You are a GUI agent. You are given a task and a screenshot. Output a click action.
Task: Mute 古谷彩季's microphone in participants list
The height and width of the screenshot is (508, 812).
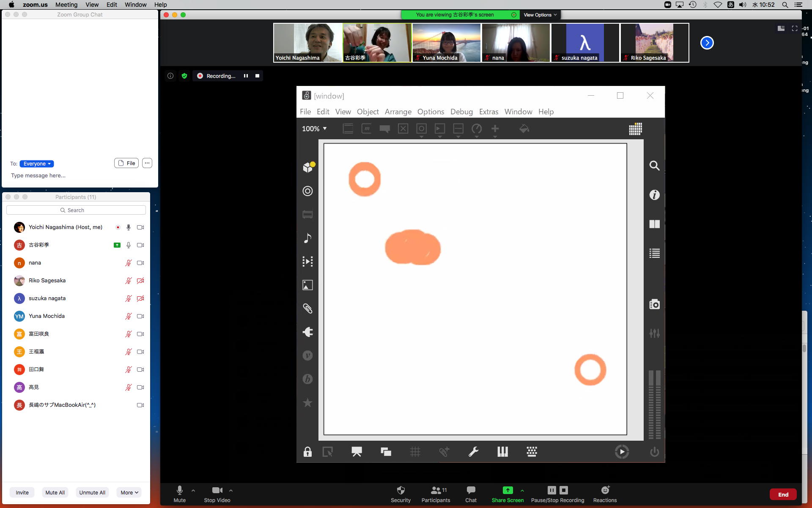[x=129, y=245]
